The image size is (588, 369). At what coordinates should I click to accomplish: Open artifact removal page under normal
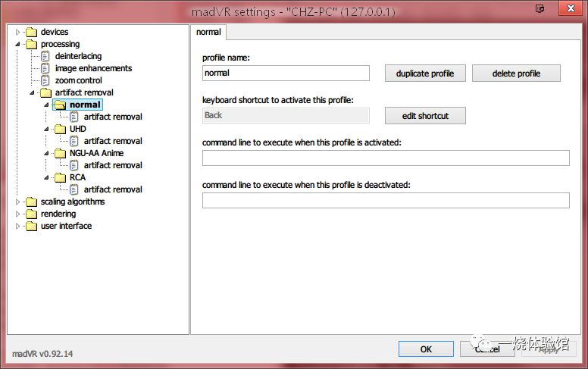(x=113, y=117)
